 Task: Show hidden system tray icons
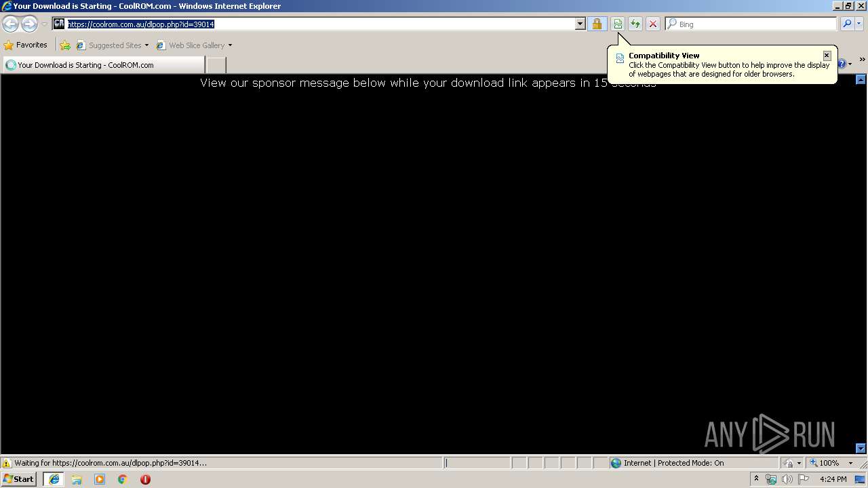756,479
